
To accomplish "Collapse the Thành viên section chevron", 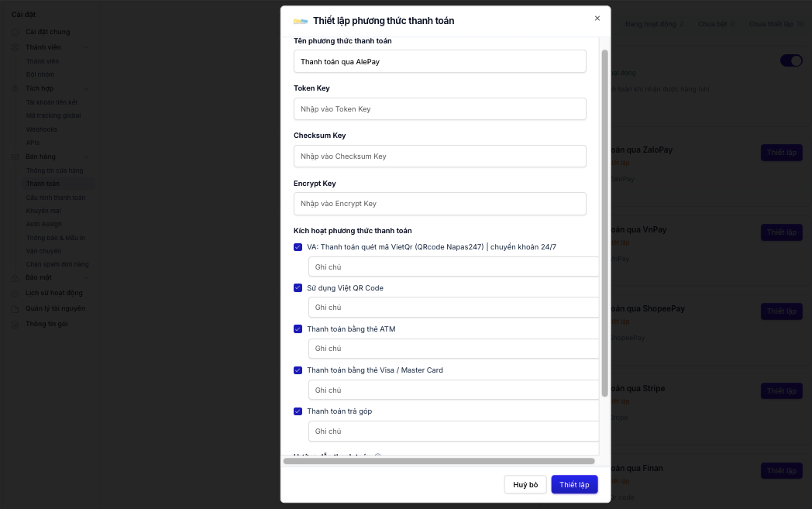I will [86, 47].
